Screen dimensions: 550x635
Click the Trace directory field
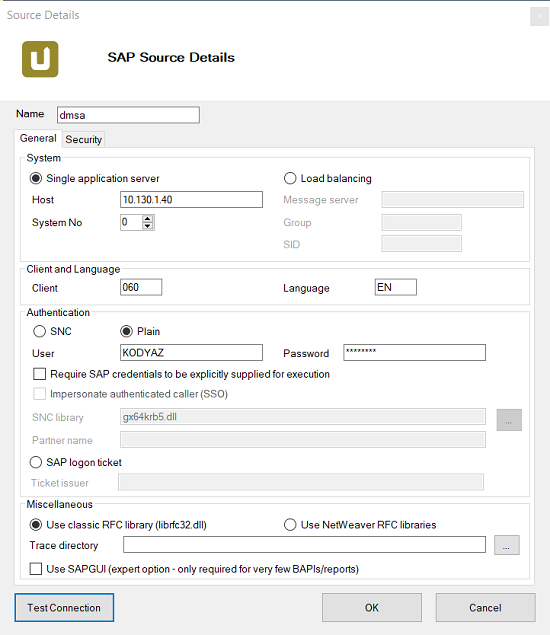[x=304, y=545]
